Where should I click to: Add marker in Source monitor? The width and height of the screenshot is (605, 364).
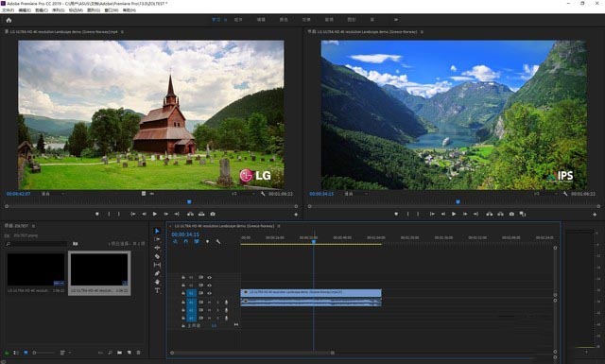97,214
